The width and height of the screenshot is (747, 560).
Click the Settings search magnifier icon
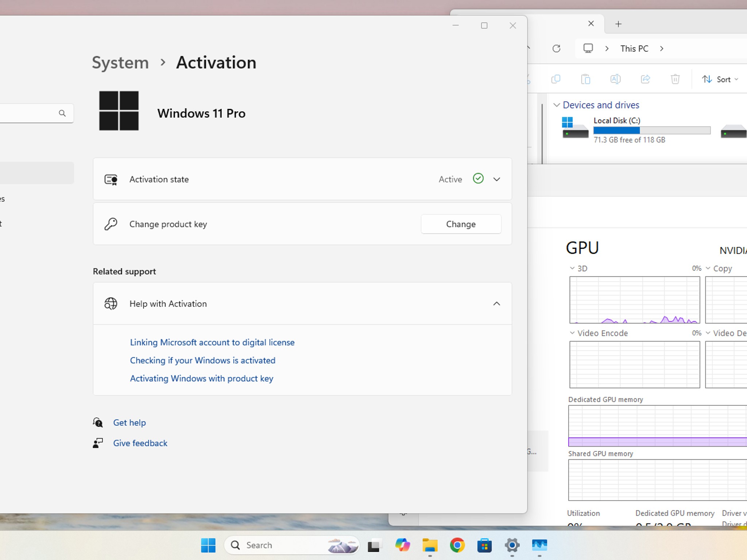pos(62,113)
